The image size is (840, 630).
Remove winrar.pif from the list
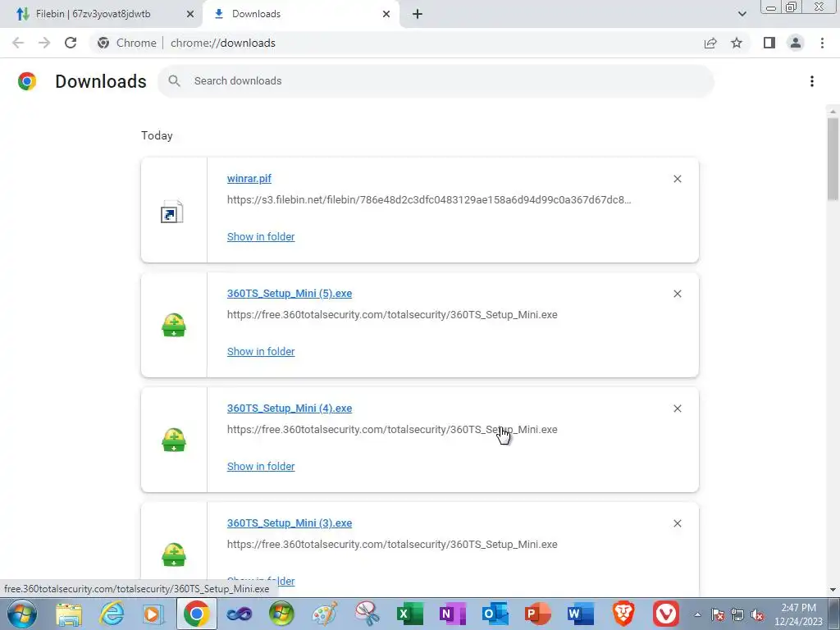pyautogui.click(x=677, y=179)
